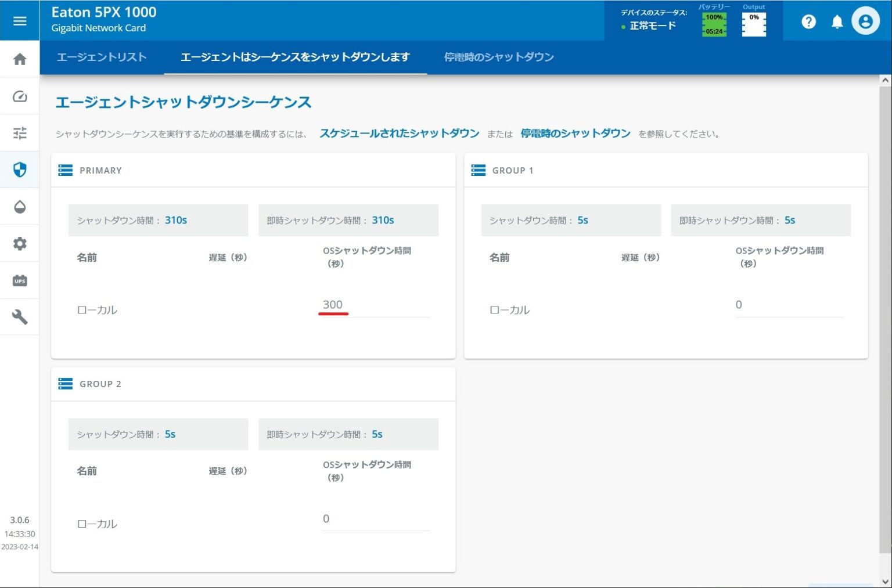
Task: Switch to the エージェントリスト tab
Action: (x=102, y=57)
